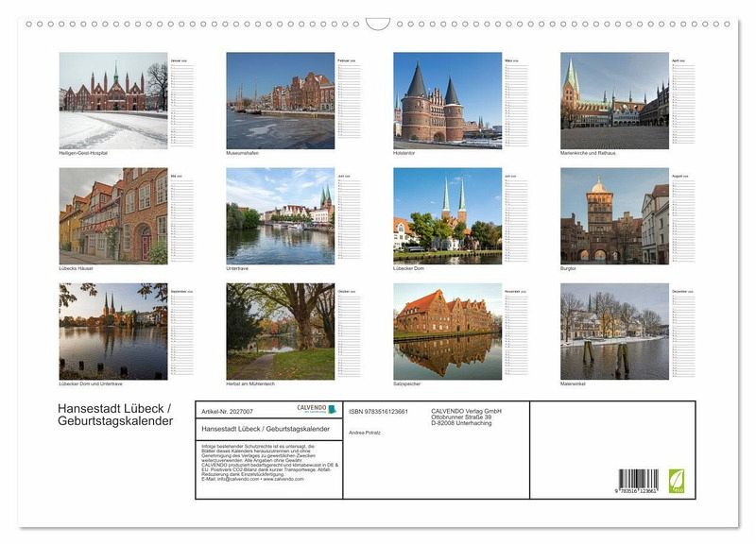Open the Herbst am Mühlenteich photo
The image size is (756, 545).
pyautogui.click(x=280, y=332)
